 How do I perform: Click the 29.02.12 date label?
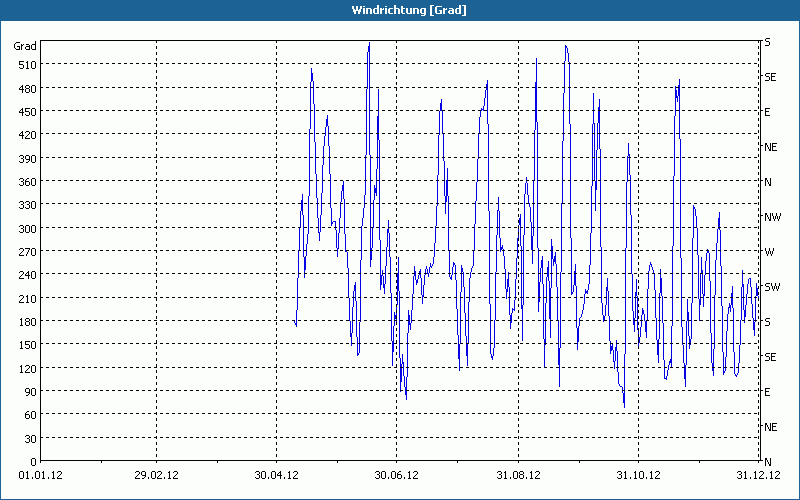[157, 476]
